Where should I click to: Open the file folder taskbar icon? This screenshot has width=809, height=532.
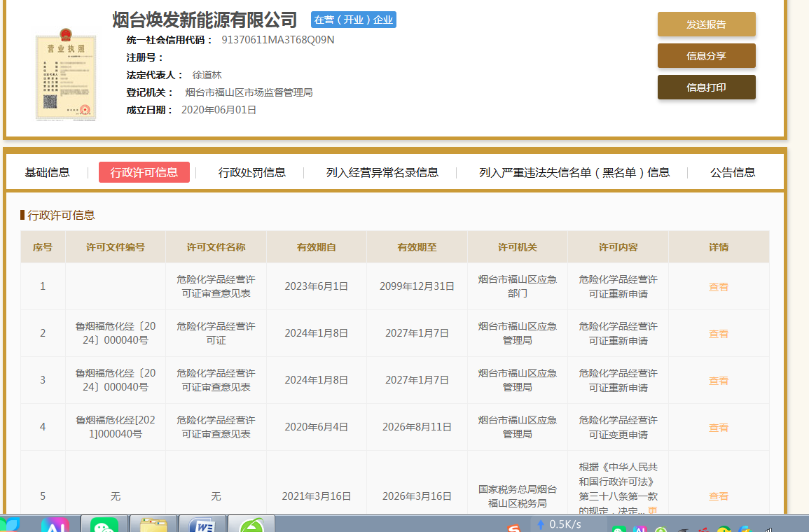[x=153, y=525]
